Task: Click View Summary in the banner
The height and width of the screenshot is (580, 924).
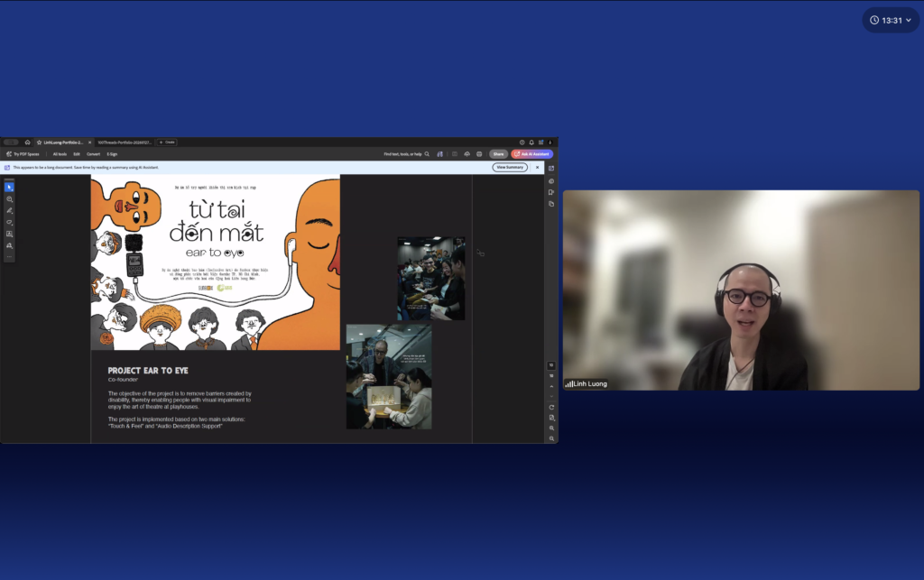Action: coord(510,167)
